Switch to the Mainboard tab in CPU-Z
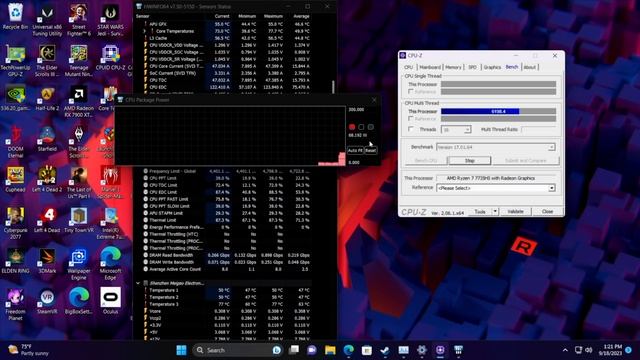The image size is (640, 360). tap(430, 67)
